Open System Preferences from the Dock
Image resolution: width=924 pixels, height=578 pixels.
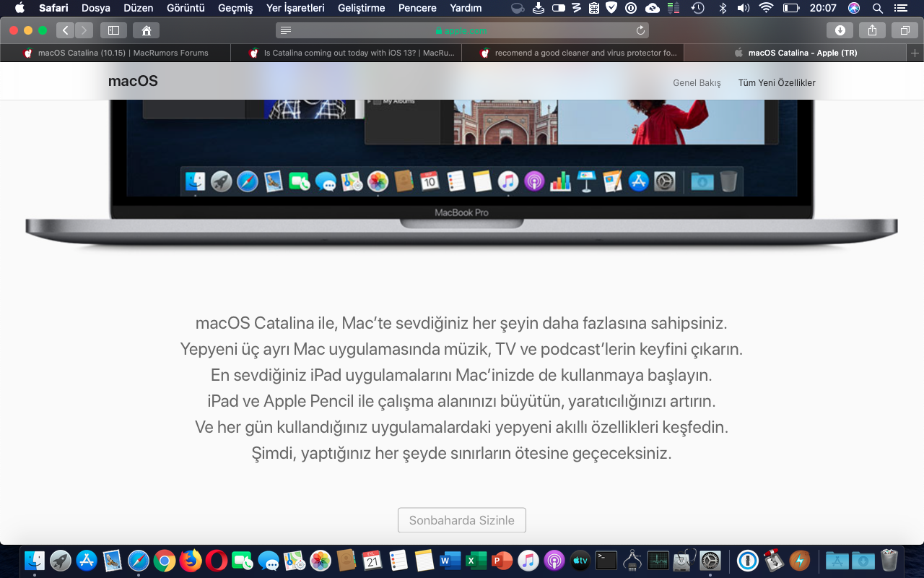click(x=710, y=560)
